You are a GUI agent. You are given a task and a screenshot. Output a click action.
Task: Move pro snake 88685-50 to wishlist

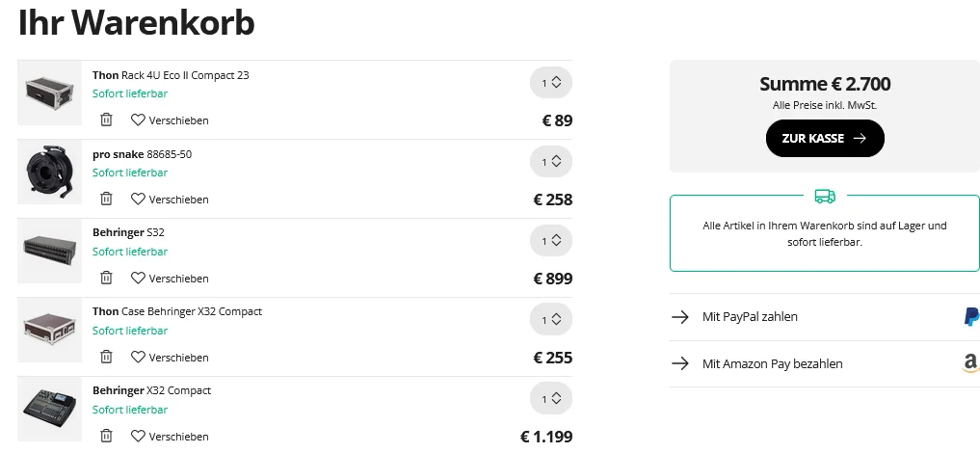coord(170,200)
